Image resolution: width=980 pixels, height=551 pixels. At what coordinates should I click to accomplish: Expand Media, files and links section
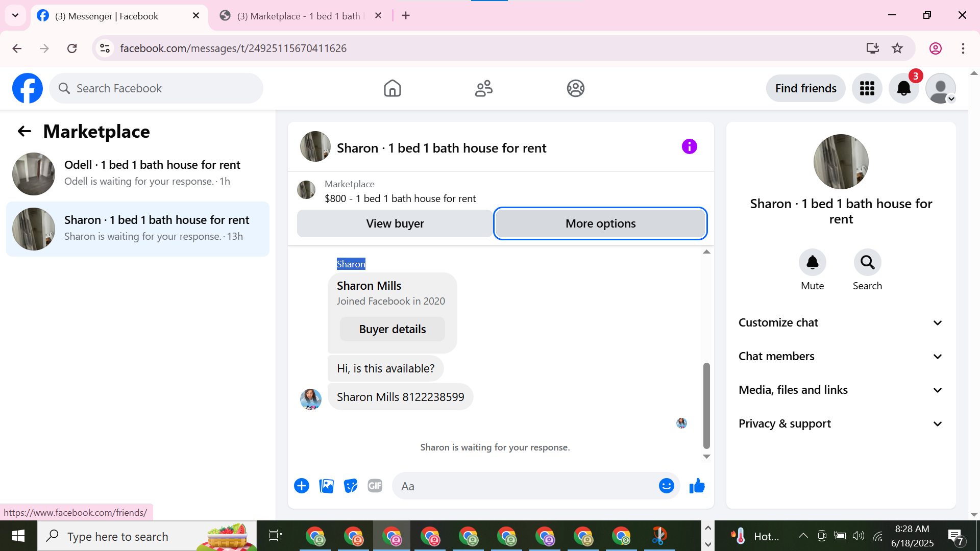[841, 390]
